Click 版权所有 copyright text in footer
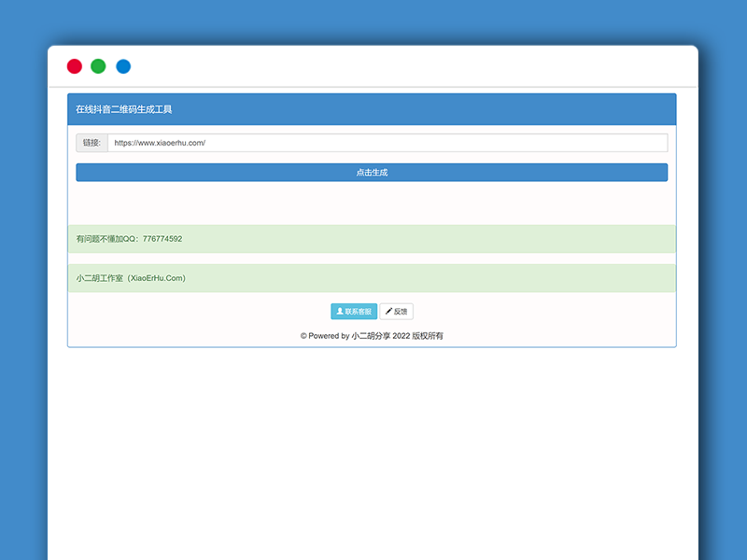Viewport: 747px width, 560px height. pyautogui.click(x=428, y=336)
